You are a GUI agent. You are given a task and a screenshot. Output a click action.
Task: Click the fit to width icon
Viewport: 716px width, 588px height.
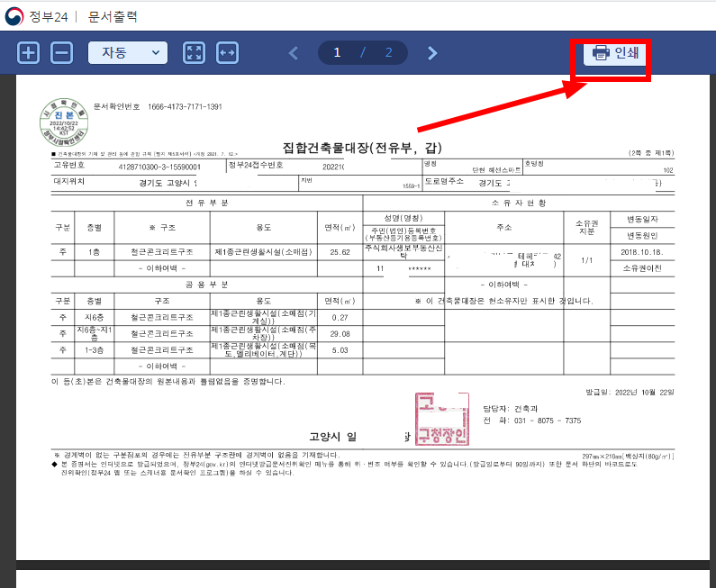pyautogui.click(x=227, y=53)
